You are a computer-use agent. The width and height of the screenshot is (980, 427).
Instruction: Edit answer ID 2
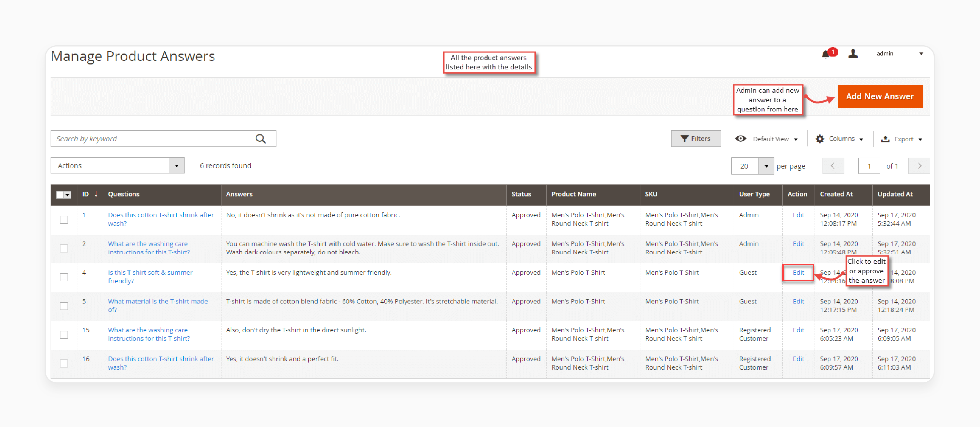pyautogui.click(x=798, y=244)
